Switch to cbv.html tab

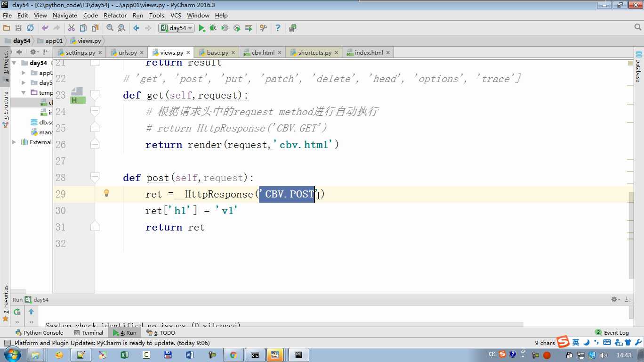pos(263,53)
